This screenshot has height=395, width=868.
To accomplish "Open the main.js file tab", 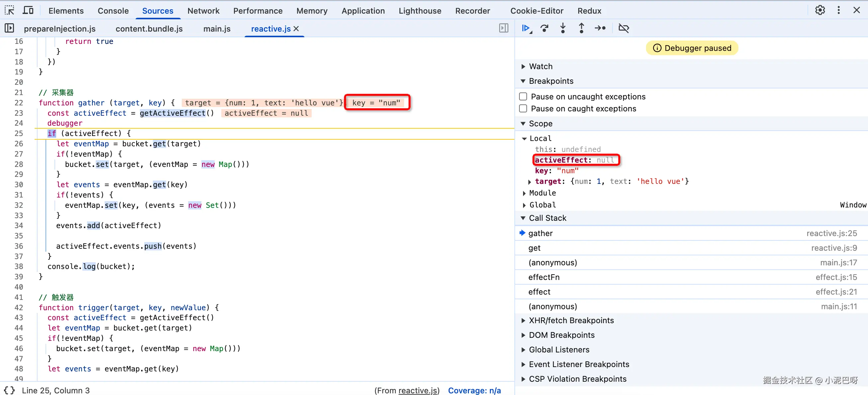I will pyautogui.click(x=217, y=29).
